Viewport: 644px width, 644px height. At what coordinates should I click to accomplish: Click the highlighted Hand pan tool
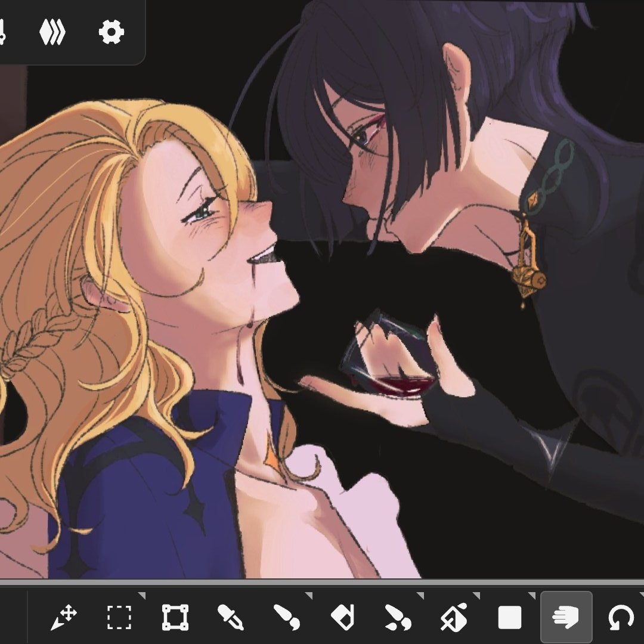tap(566, 617)
